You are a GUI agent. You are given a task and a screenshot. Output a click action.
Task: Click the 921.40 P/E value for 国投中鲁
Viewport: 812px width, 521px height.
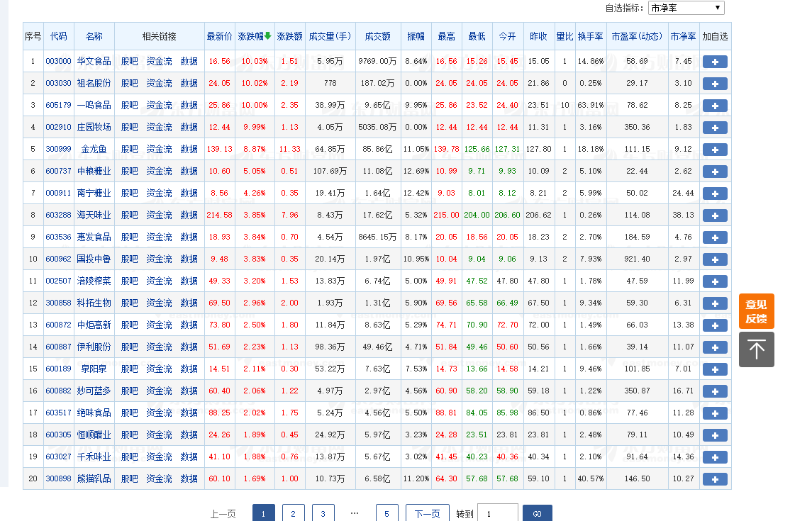[x=637, y=259]
